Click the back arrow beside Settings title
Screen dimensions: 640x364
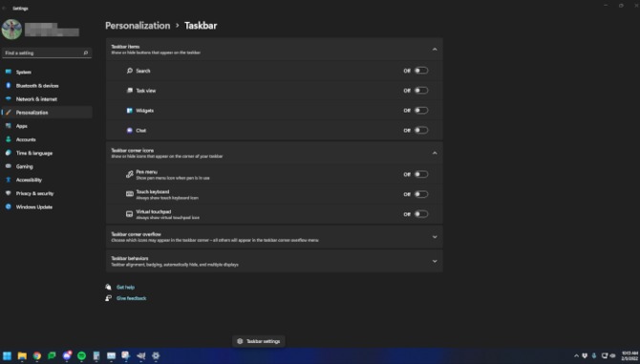(x=4, y=9)
